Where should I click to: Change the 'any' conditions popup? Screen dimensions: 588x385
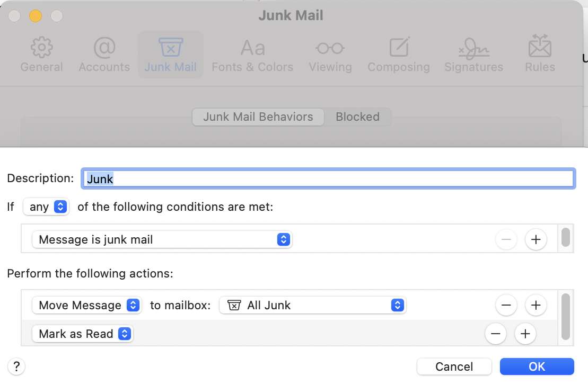[x=46, y=207]
